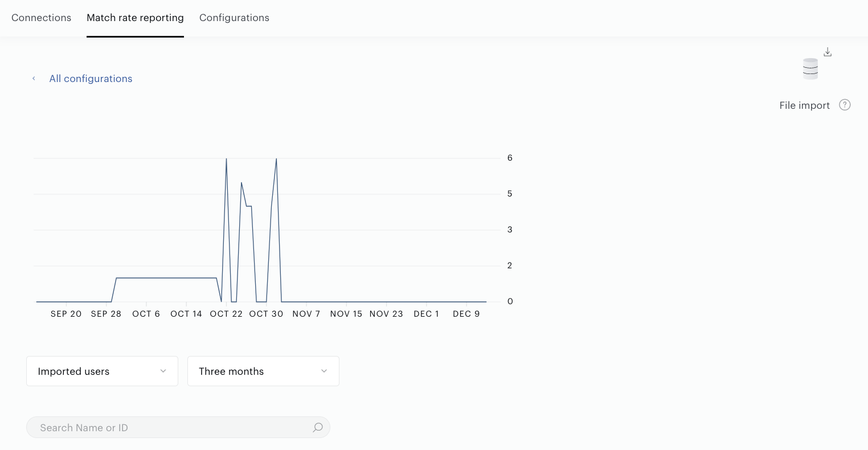Focus the Search Name or ID field
The width and height of the screenshot is (868, 450).
[178, 427]
